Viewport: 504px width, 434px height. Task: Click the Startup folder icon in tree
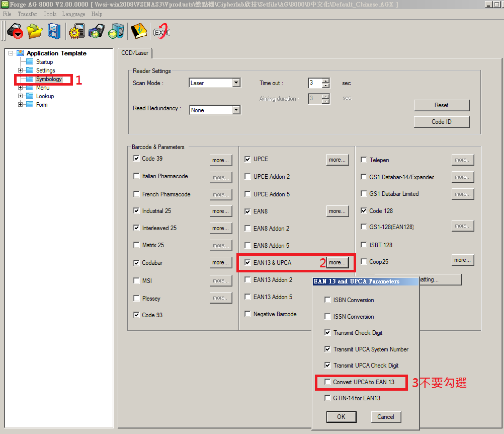pos(30,61)
